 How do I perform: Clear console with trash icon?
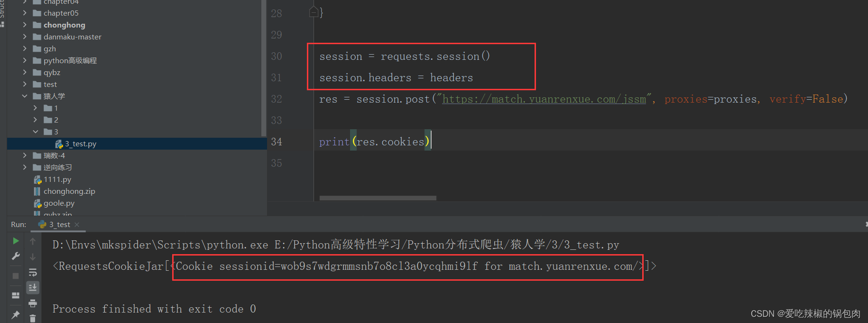[x=33, y=318]
